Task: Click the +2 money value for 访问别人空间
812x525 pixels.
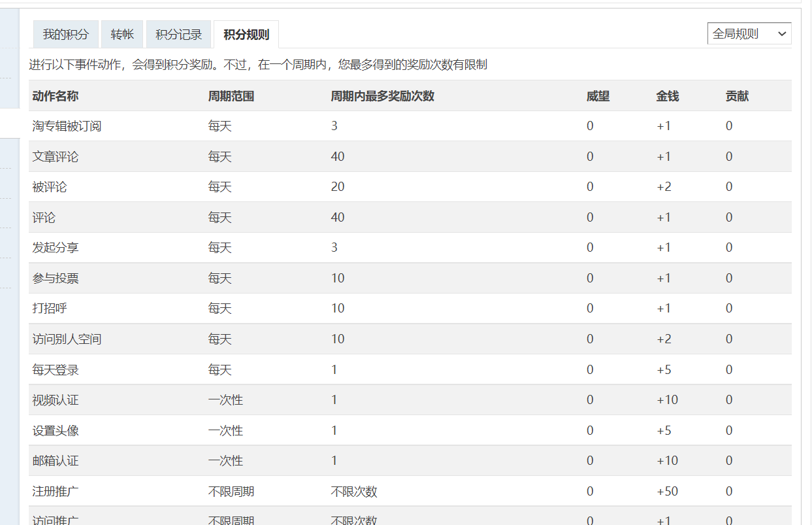Action: (664, 339)
